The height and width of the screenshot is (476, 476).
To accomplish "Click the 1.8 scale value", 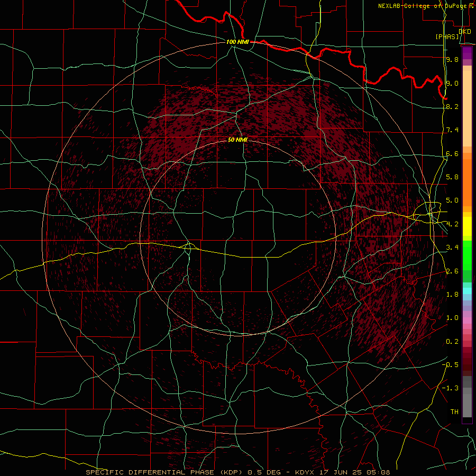I will point(452,295).
